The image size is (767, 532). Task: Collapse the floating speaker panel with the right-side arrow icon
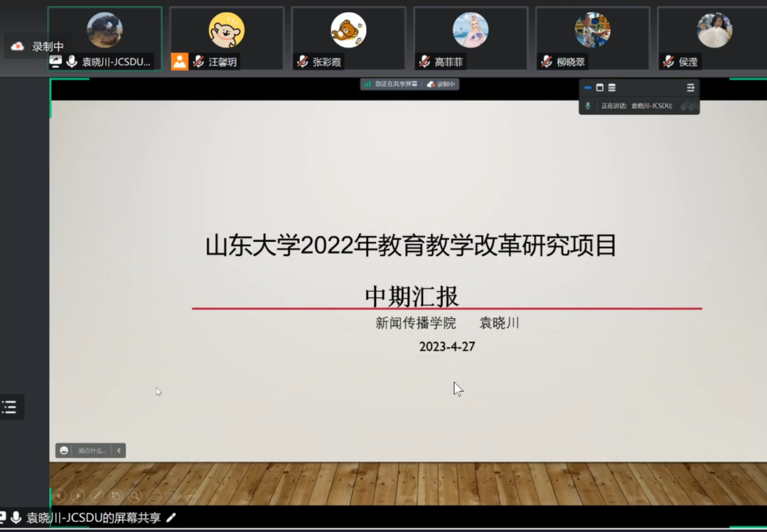tap(690, 88)
